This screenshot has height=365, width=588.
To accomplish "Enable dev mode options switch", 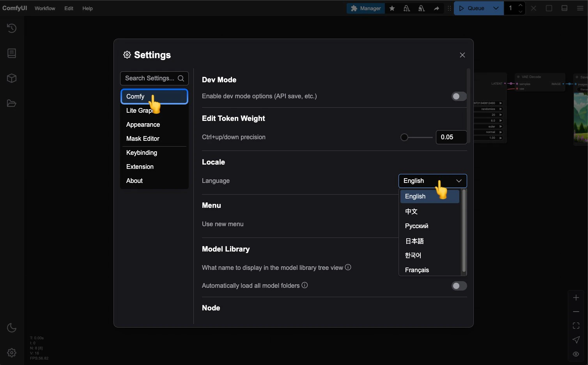I will 459,96.
